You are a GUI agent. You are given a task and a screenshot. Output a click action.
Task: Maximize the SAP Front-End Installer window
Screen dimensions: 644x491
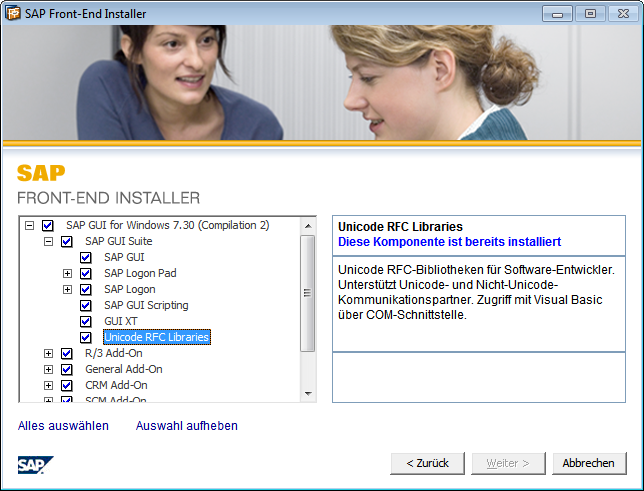tap(590, 14)
